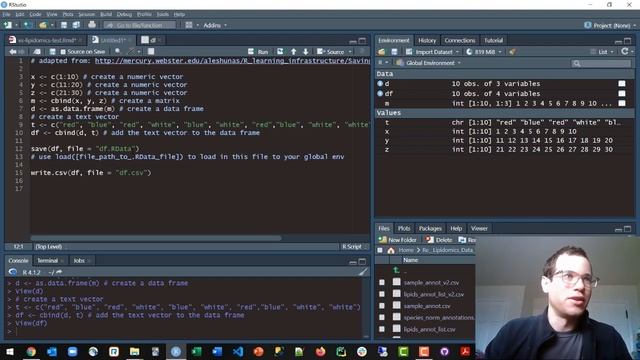
Task: Show editor in new window icon
Action: coord(37,52)
